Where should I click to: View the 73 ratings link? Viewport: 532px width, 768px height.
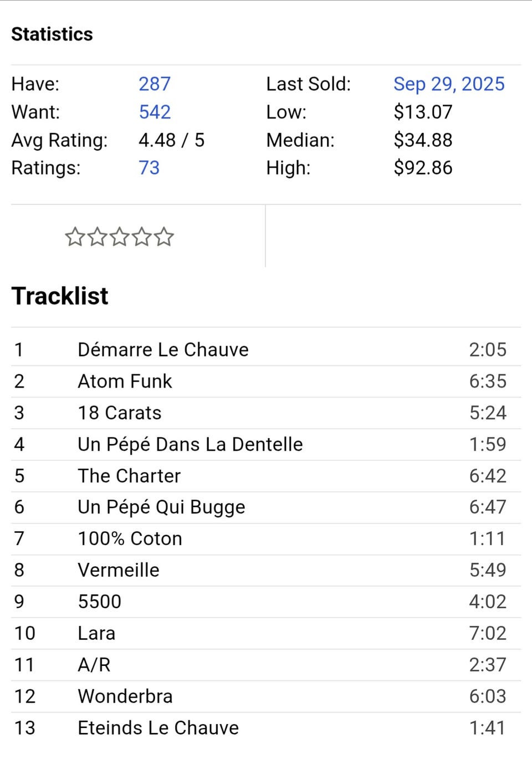tap(149, 168)
